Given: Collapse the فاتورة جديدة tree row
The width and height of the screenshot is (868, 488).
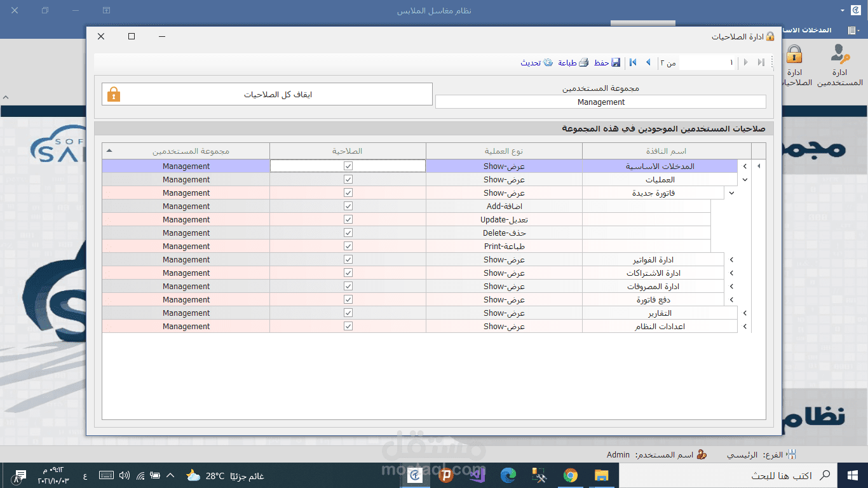Looking at the screenshot, I should pyautogui.click(x=731, y=193).
